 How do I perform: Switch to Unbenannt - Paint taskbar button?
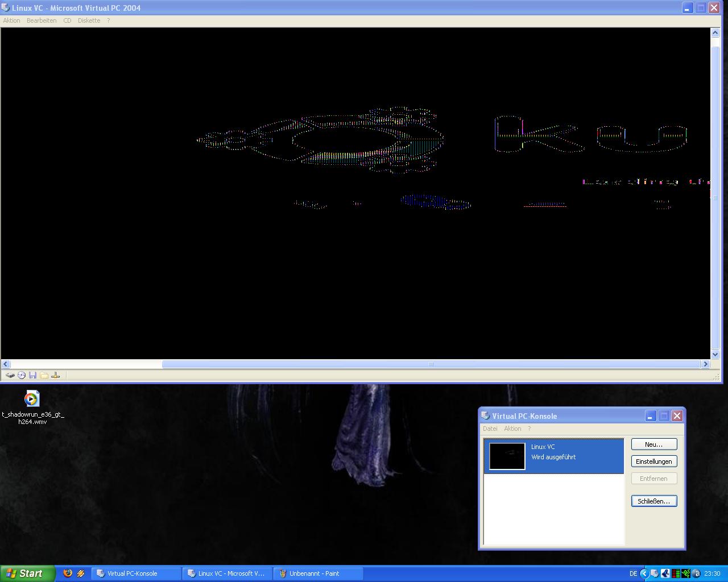318,573
